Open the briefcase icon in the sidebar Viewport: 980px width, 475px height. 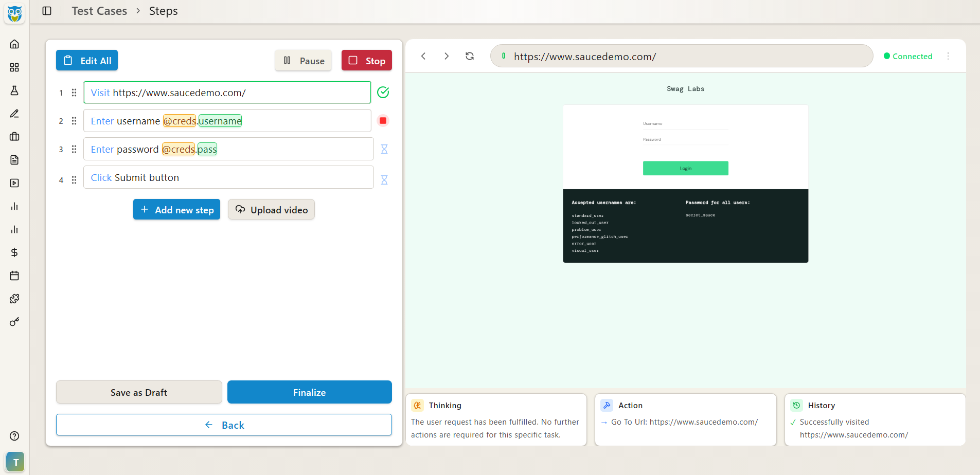tap(14, 136)
